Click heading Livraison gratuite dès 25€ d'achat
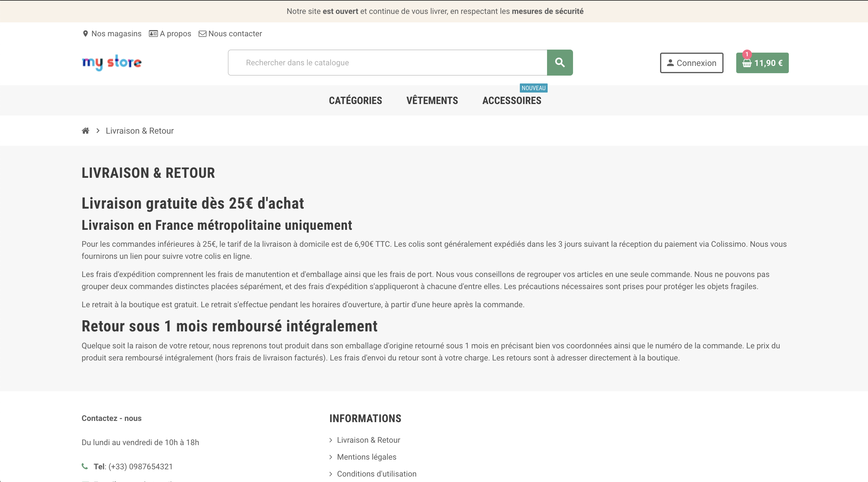The width and height of the screenshot is (868, 482). pos(193,204)
